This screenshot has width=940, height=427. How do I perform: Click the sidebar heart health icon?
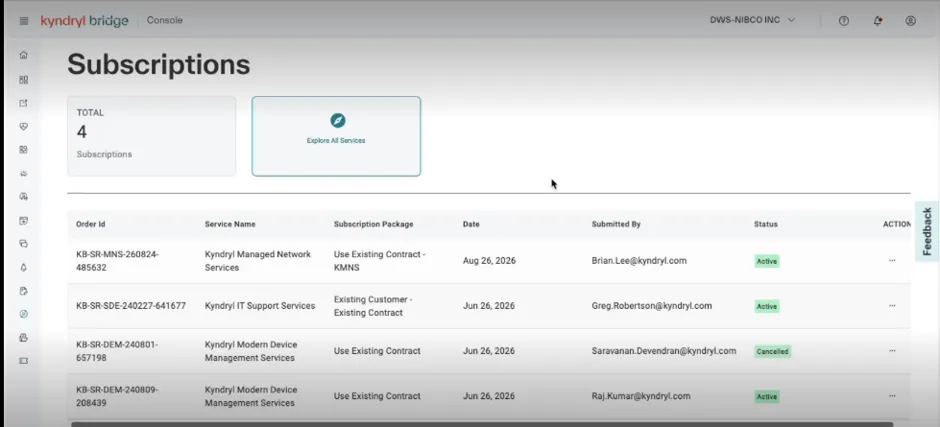[x=23, y=127]
